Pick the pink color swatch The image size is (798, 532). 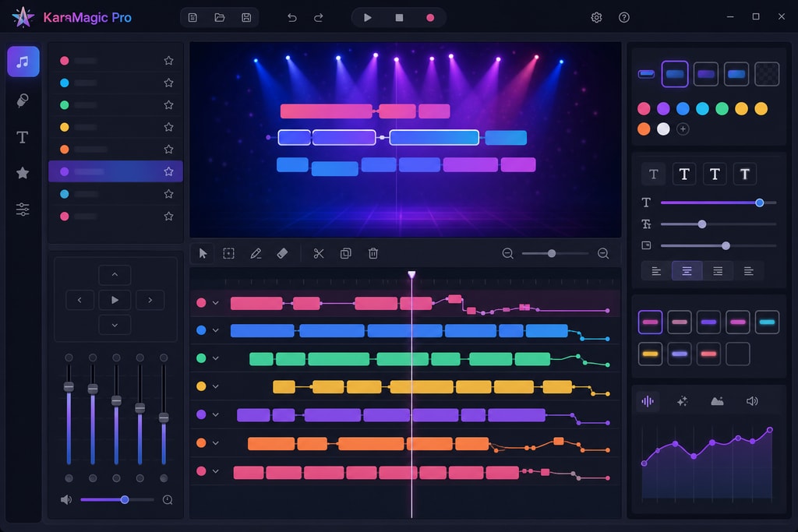[x=644, y=108]
